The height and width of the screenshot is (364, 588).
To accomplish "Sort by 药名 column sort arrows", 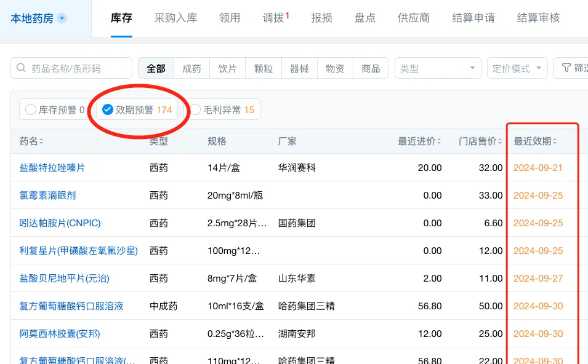I will pos(41,142).
